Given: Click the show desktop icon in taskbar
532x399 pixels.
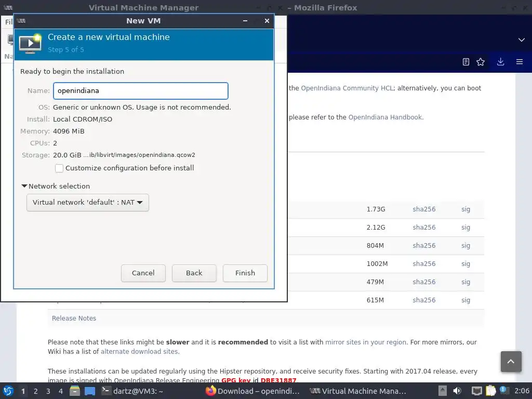Looking at the screenshot, I should point(90,391).
